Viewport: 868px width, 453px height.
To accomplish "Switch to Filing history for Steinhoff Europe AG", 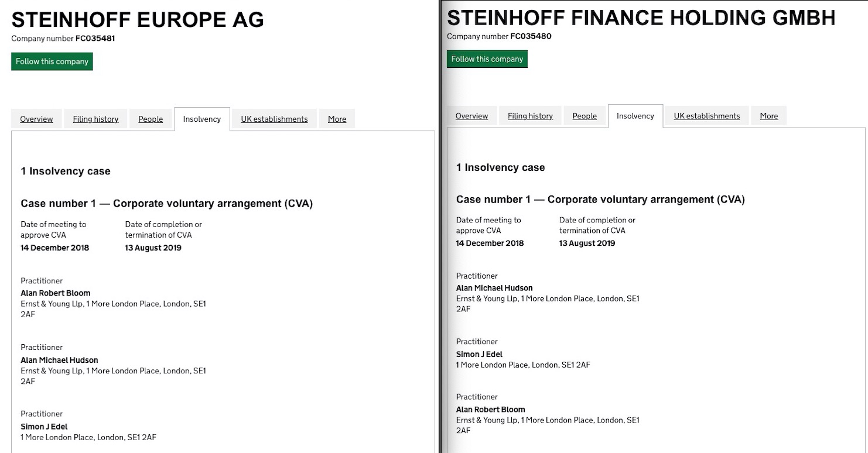I will pyautogui.click(x=95, y=119).
